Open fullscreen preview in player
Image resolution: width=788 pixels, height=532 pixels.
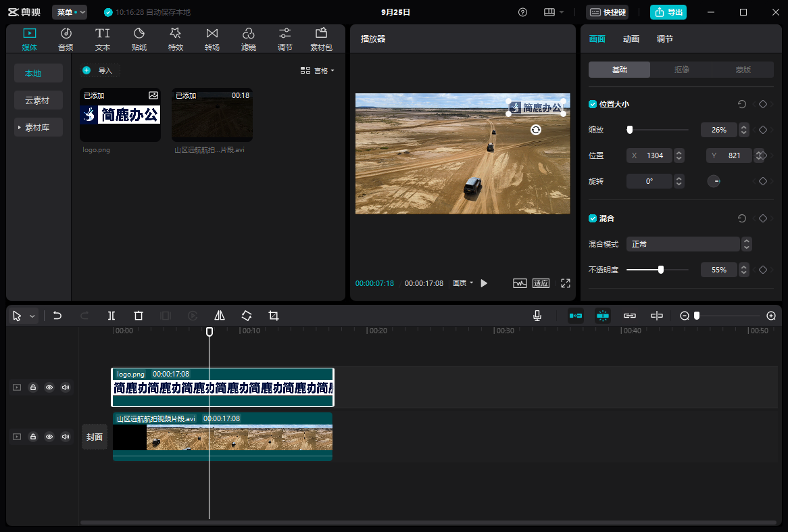coord(566,283)
